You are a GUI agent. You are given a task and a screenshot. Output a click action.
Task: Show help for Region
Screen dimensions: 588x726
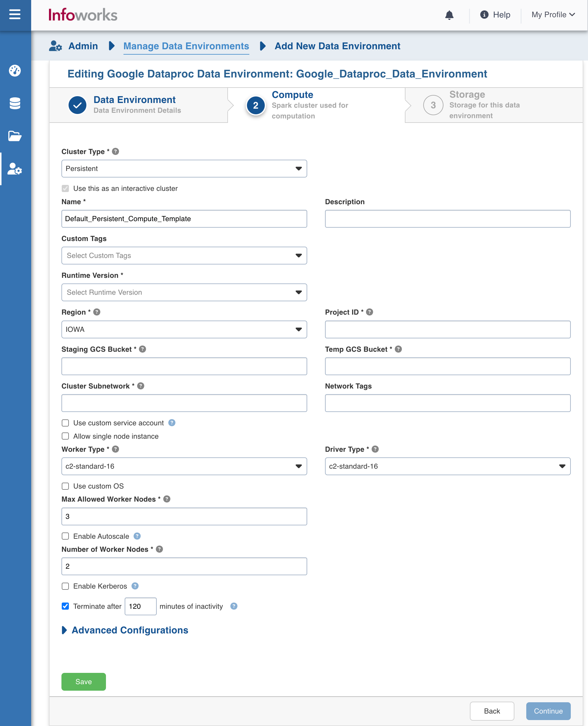97,312
